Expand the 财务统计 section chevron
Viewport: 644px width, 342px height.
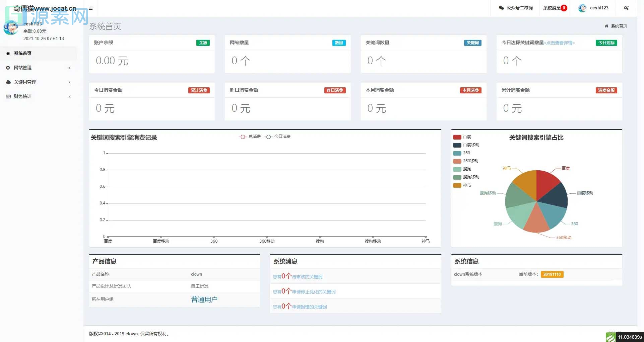click(x=69, y=96)
